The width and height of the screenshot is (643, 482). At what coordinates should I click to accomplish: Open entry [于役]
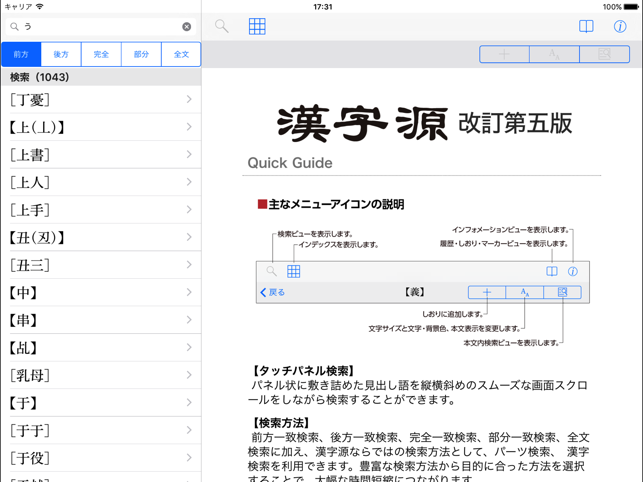pos(101,457)
